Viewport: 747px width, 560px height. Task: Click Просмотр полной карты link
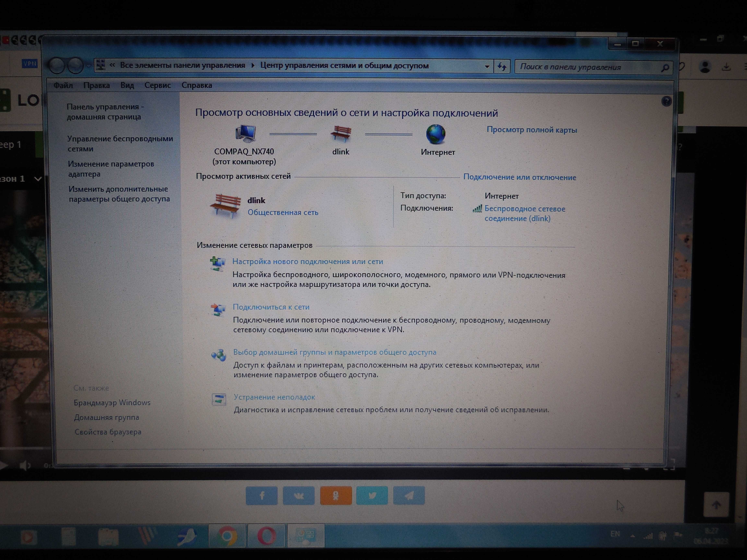(532, 130)
